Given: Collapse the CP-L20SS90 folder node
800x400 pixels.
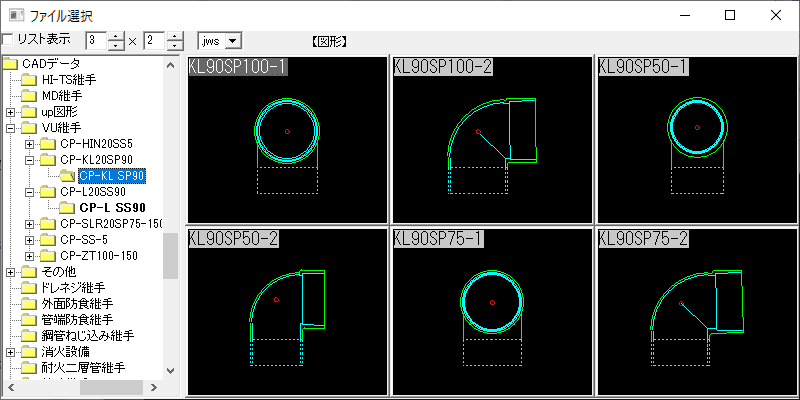Looking at the screenshot, I should click(x=29, y=192).
